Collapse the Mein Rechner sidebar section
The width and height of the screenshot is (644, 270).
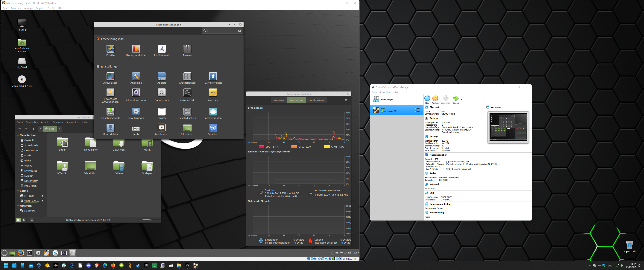click(x=18, y=135)
